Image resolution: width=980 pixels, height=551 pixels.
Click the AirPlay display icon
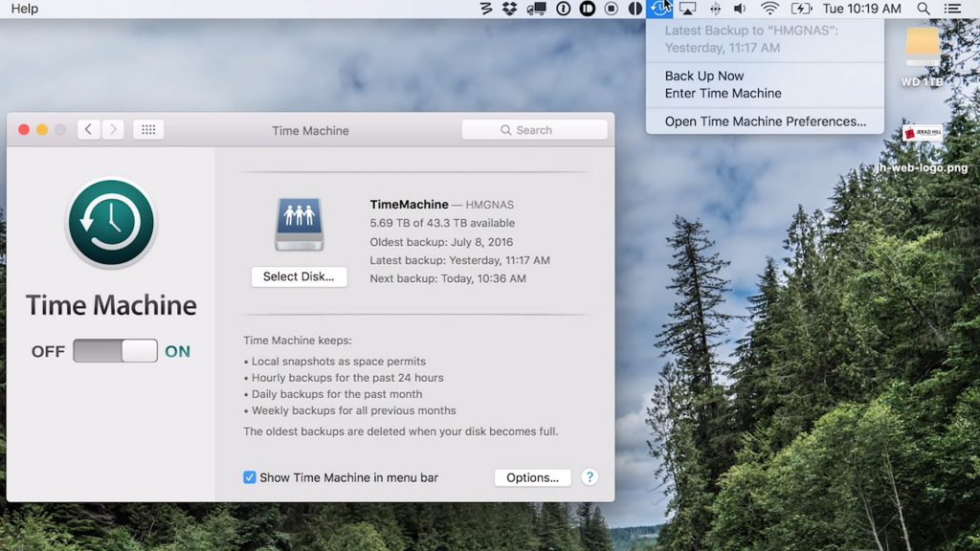coord(687,9)
